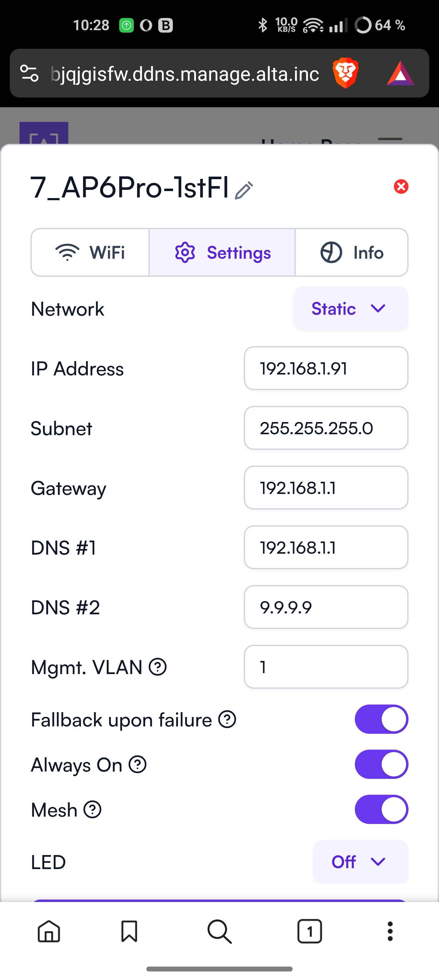Tap the pencil icon to rename the access point

tap(244, 190)
